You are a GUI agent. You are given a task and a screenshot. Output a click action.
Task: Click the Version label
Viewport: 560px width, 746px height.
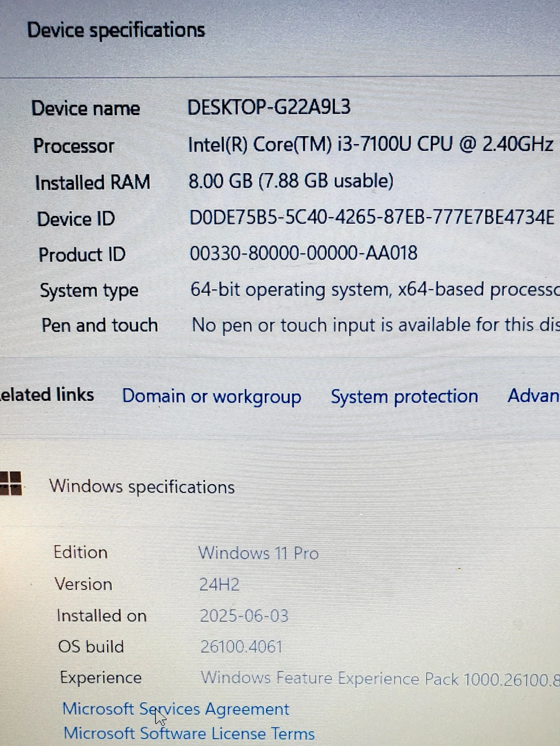[x=83, y=584]
